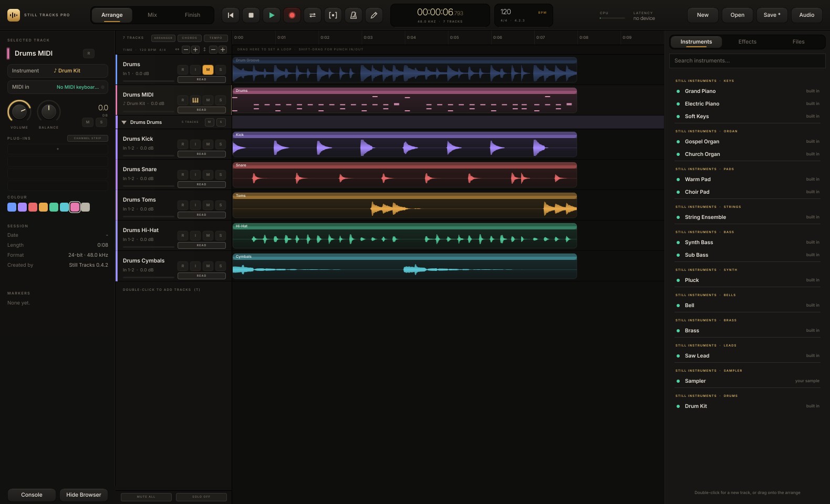This screenshot has height=504, width=830.
Task: Toggle input monitoring on Drums Hi-Hat
Action: (195, 235)
